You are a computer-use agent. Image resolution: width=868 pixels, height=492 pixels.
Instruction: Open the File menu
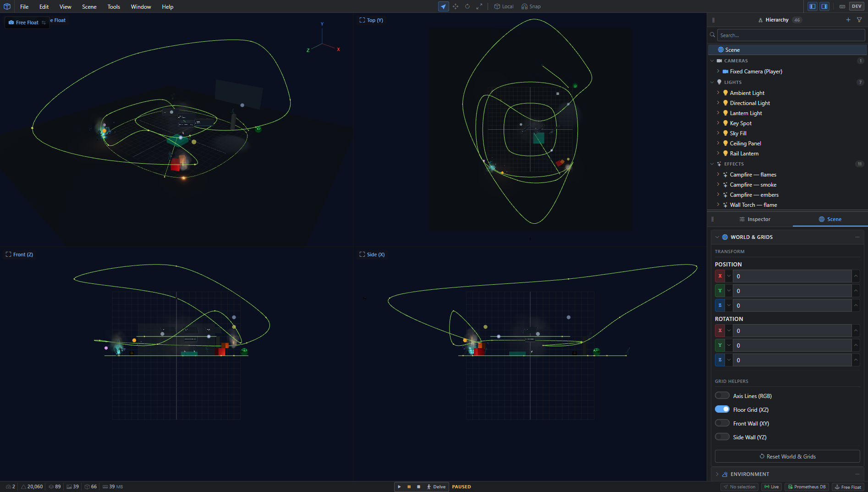[24, 6]
